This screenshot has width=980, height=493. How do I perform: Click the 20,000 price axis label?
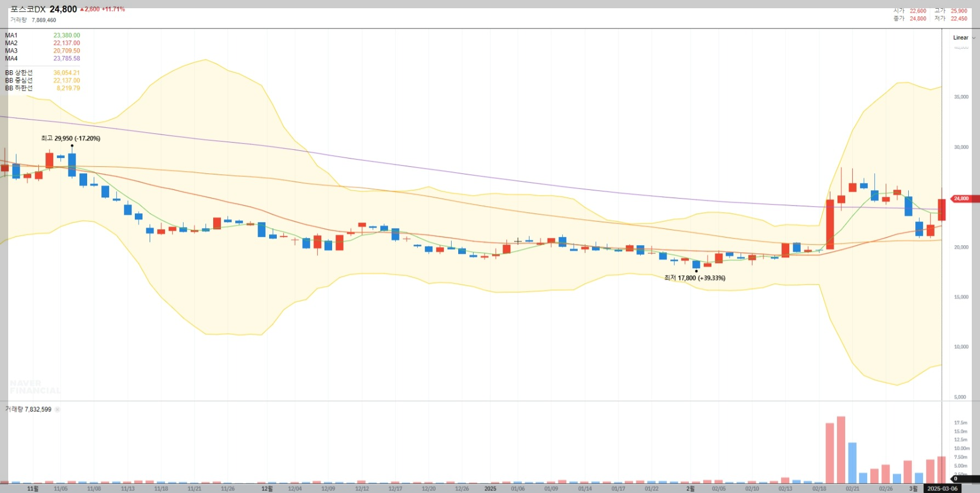[961, 247]
